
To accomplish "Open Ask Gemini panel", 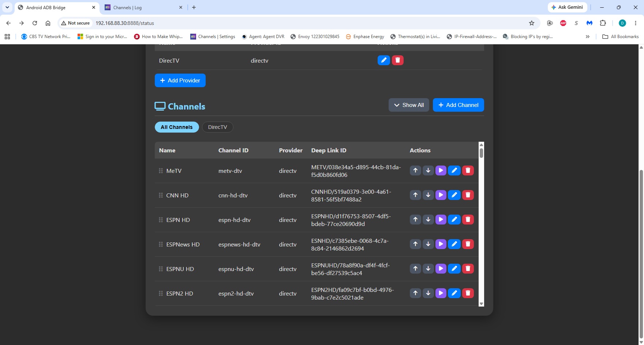I will tap(568, 7).
